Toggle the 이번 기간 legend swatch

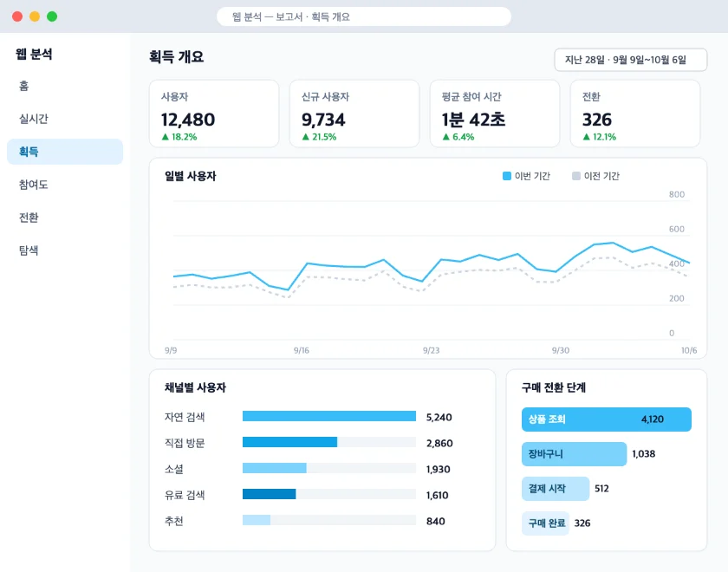click(x=507, y=176)
